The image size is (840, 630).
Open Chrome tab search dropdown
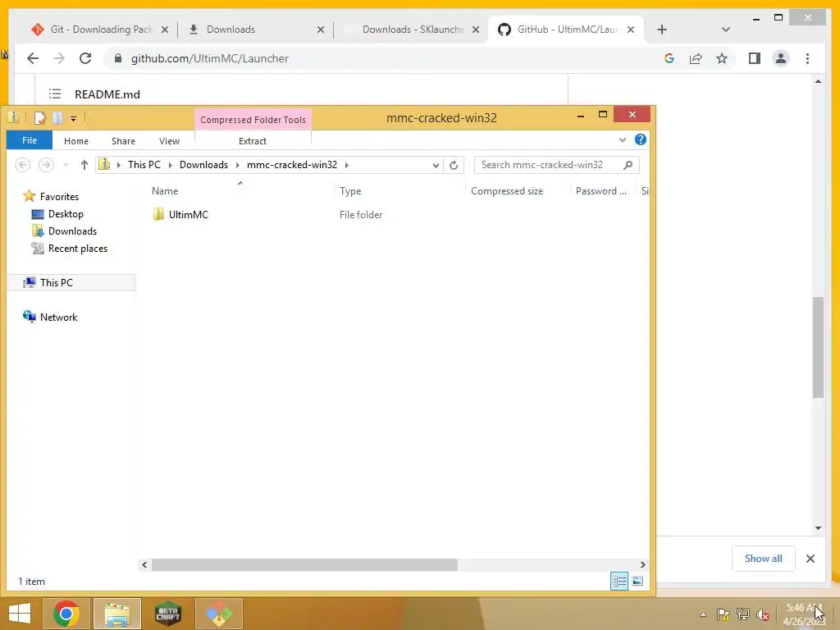(x=726, y=30)
